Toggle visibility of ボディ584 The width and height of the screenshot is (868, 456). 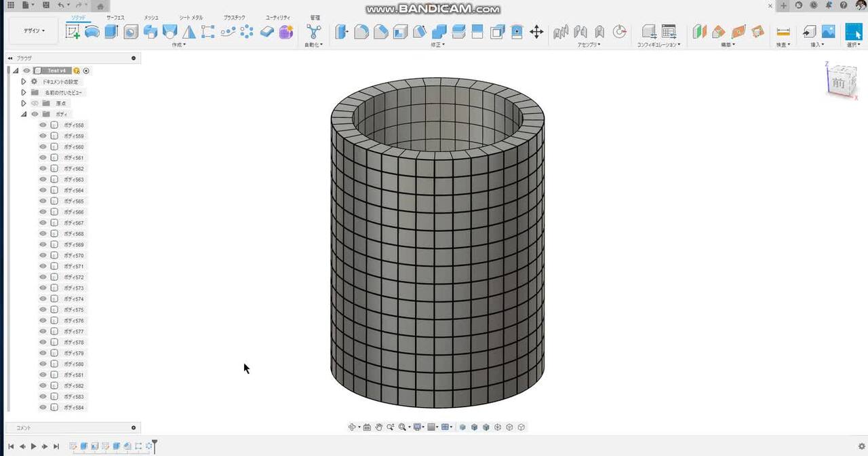(43, 407)
